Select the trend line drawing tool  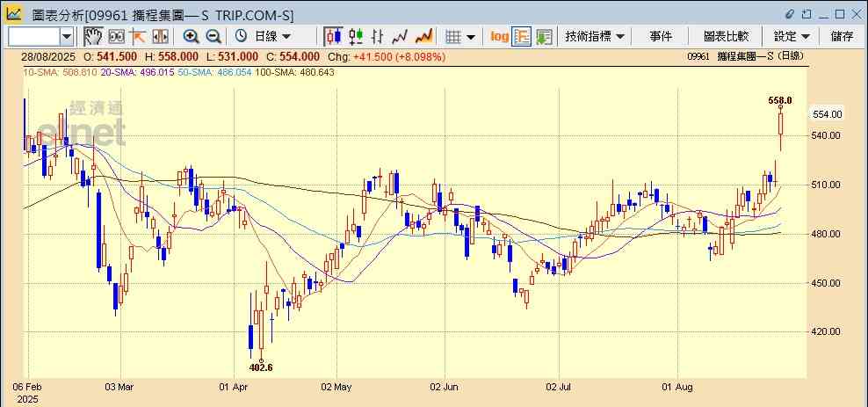point(138,37)
